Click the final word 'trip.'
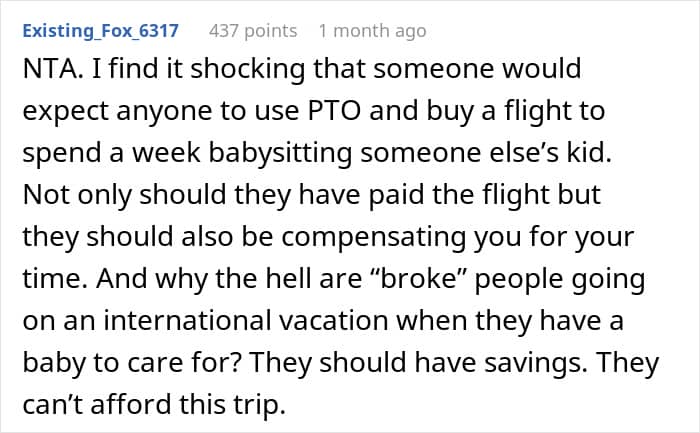 click(259, 406)
